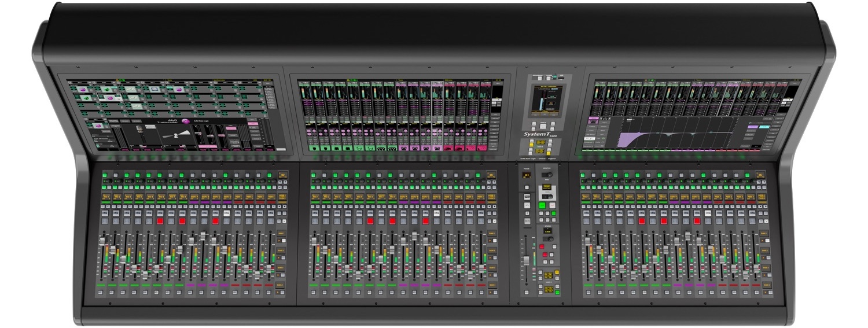The height and width of the screenshot is (328, 868).
Task: Click the MIC 1 fader in the left bay
Action: click(102, 241)
